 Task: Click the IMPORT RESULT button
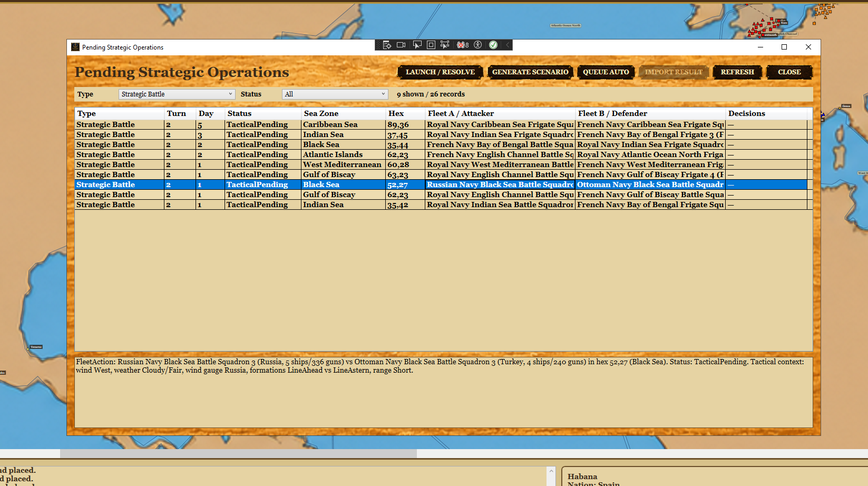[674, 72]
